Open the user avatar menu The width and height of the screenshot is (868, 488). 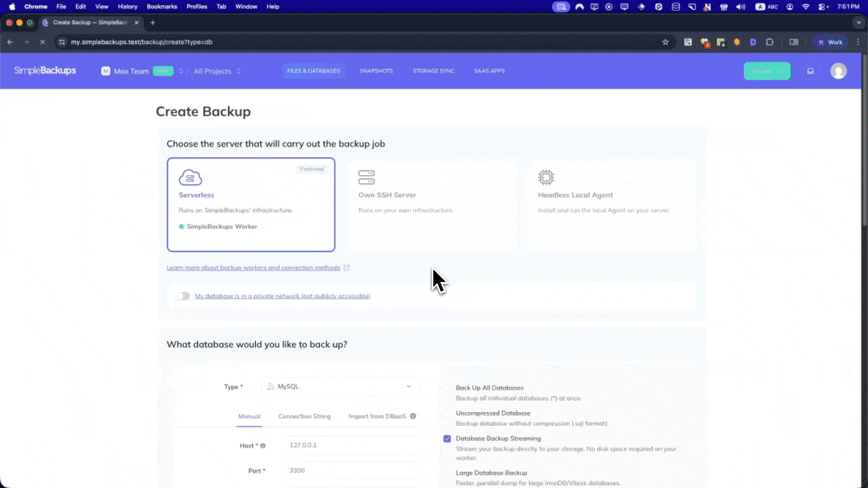[838, 71]
